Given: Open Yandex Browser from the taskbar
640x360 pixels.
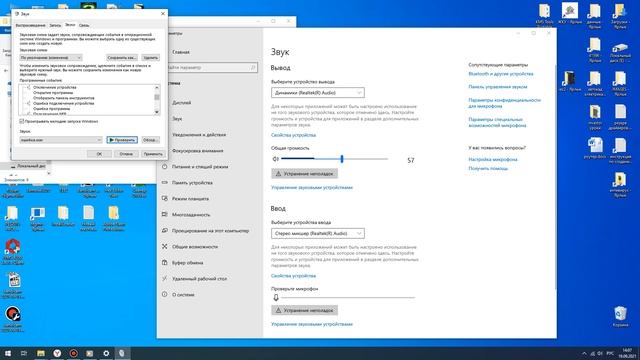Looking at the screenshot, I should coord(57,353).
